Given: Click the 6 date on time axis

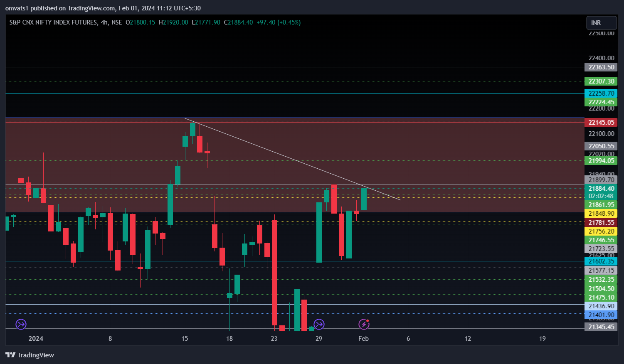Looking at the screenshot, I should pos(408,339).
